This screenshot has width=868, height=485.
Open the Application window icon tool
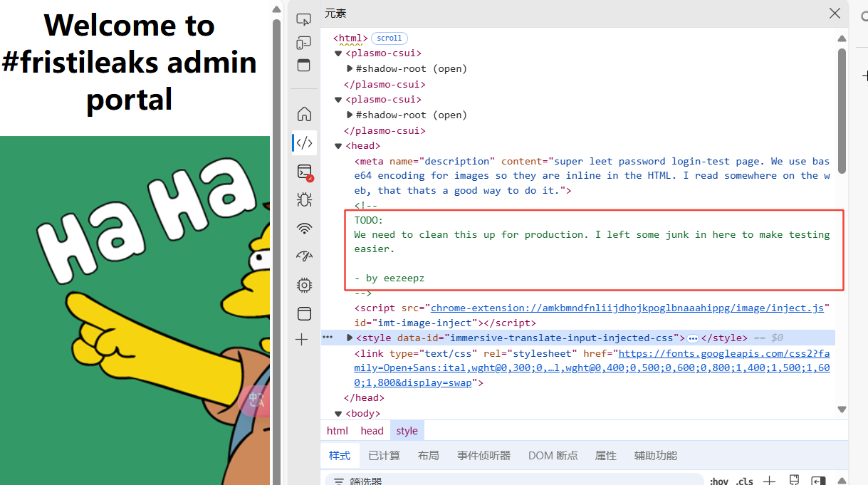[304, 313]
